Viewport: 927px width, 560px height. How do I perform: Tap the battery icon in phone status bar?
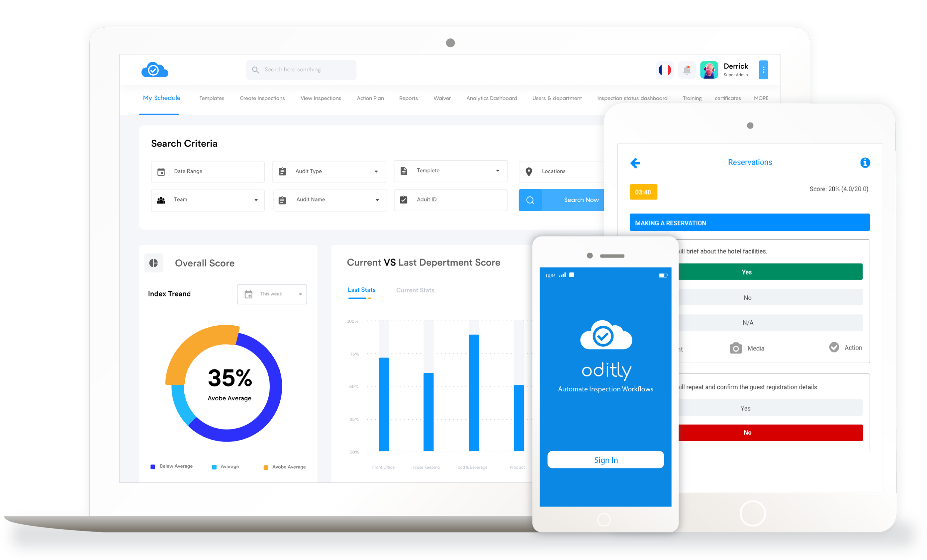(663, 275)
